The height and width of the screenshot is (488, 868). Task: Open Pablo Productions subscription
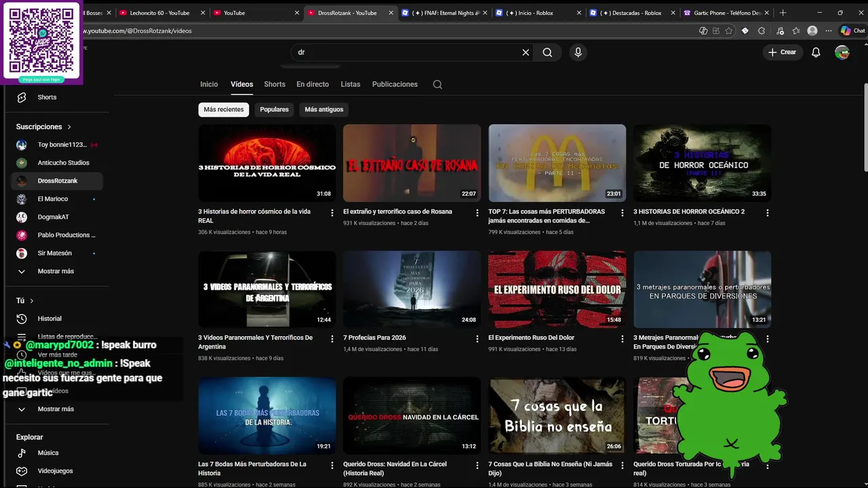(x=57, y=235)
